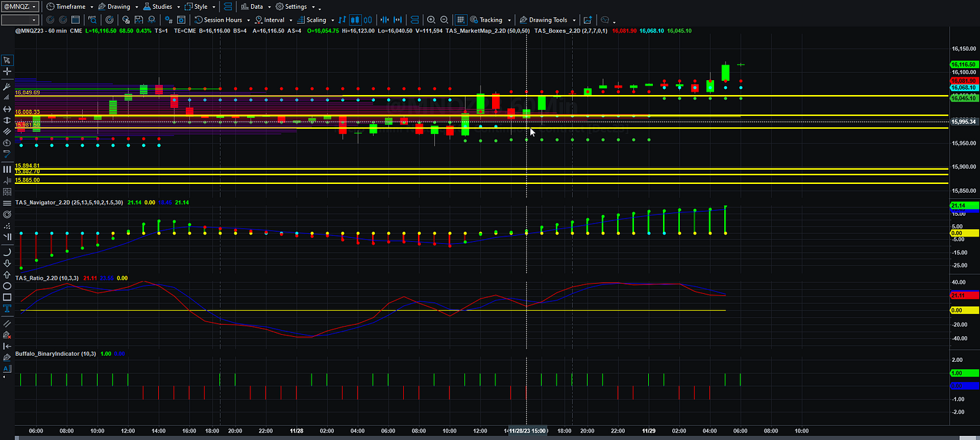The width and height of the screenshot is (980, 440).
Task: Toggle the grid display button
Action: tap(461, 20)
